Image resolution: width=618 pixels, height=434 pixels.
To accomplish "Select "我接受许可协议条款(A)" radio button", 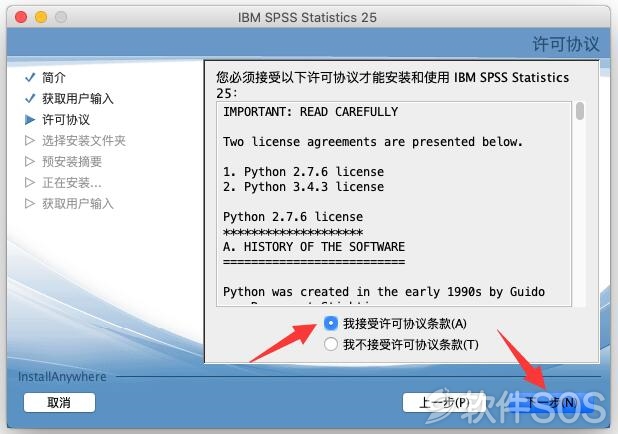I will (331, 323).
